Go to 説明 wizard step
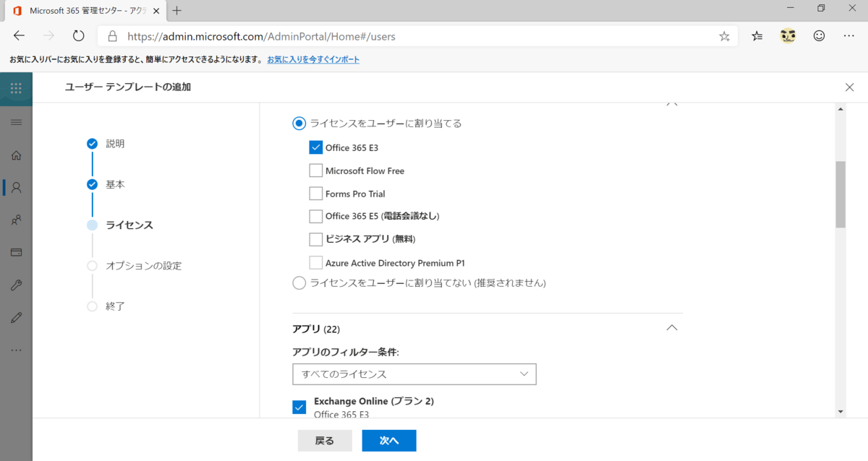The image size is (868, 461). [x=115, y=144]
